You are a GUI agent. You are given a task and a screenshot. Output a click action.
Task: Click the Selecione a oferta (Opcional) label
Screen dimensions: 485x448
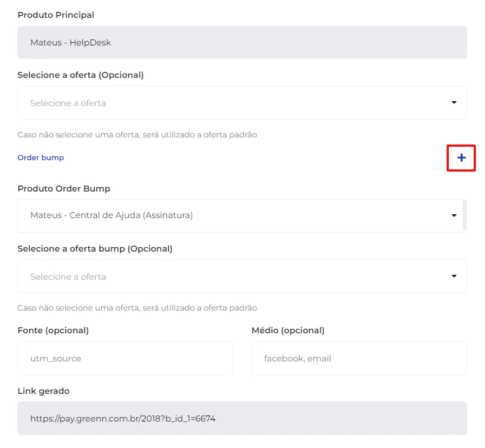[81, 75]
